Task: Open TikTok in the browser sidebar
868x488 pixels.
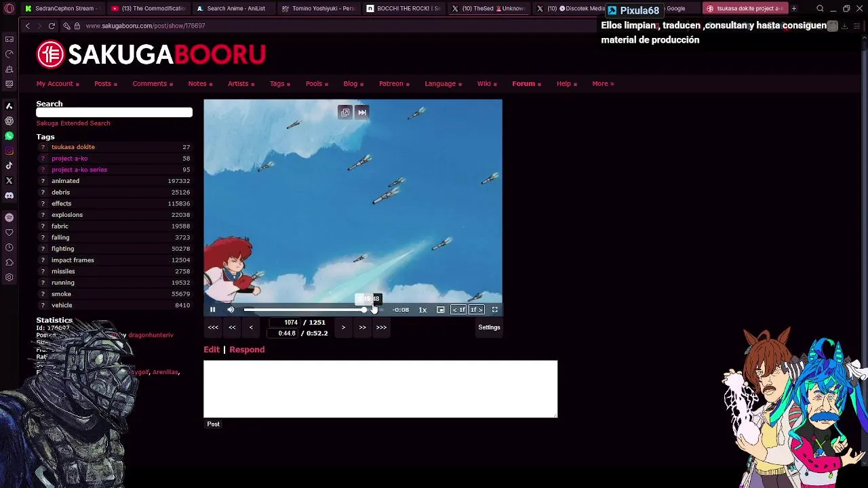Action: (x=9, y=166)
